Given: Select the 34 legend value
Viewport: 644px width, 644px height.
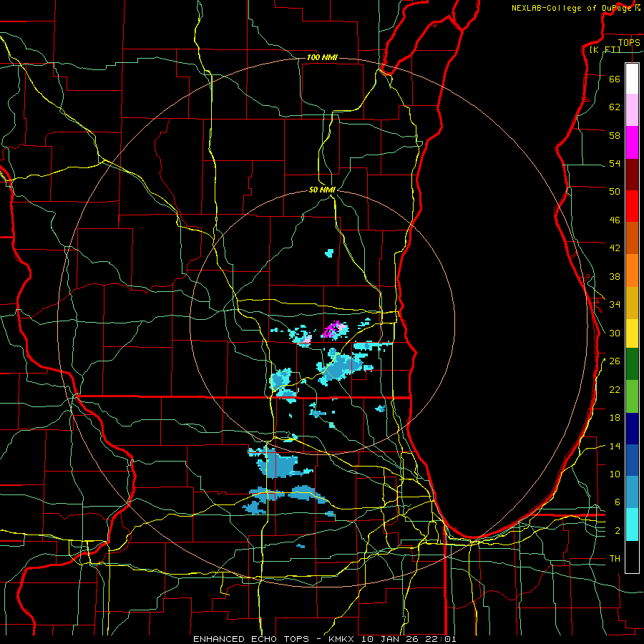Looking at the screenshot, I should point(615,304).
